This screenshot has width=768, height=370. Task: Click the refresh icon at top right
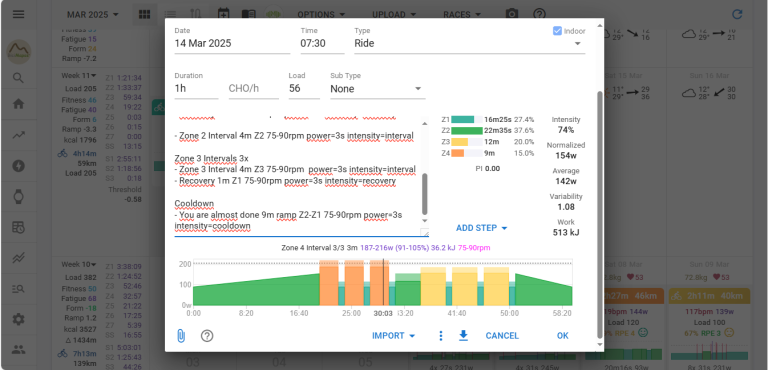click(737, 14)
